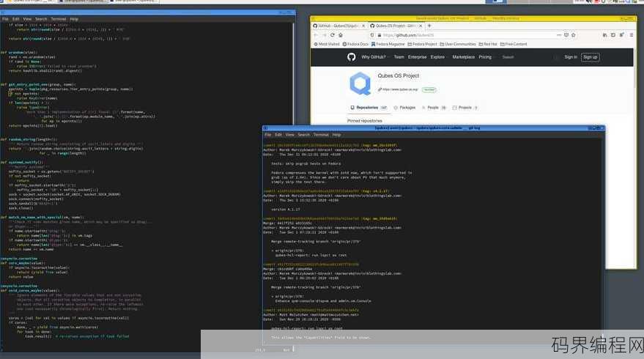
Task: Switch to the Packages tab
Action: click(404, 108)
